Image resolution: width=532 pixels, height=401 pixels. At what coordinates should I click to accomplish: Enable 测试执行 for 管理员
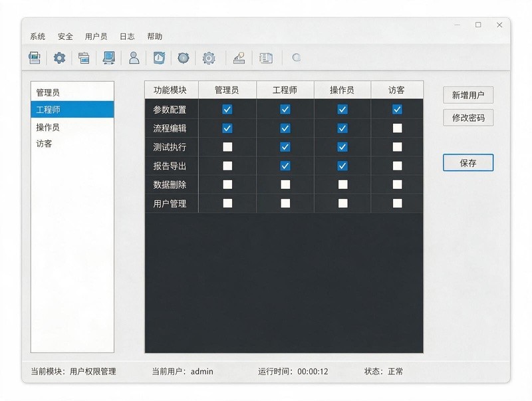[227, 147]
